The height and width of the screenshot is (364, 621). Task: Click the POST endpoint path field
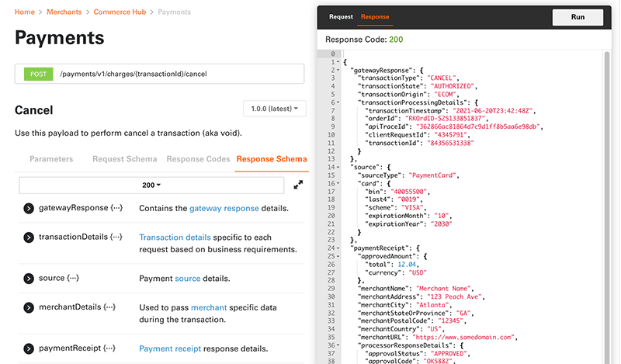(179, 74)
